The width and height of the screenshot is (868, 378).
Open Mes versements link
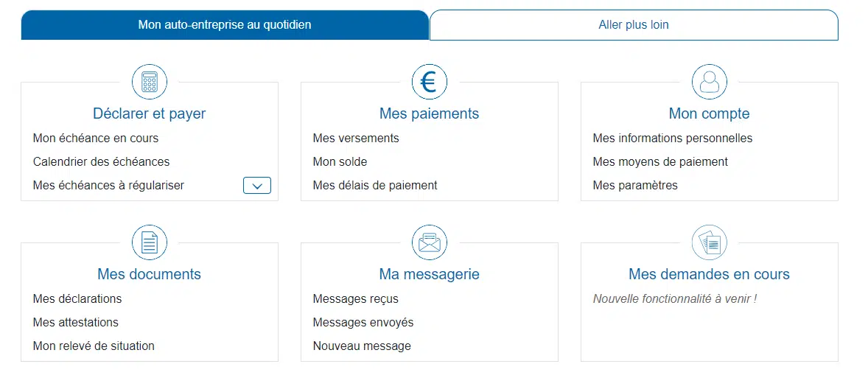[356, 138]
